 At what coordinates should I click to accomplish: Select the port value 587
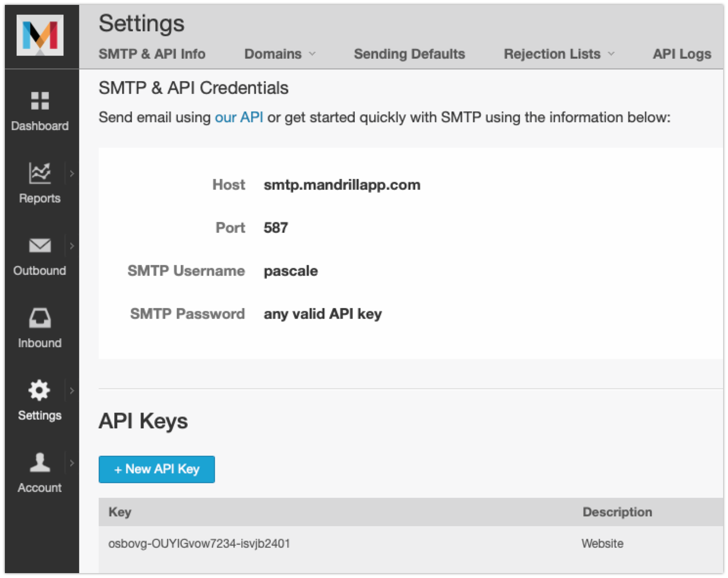[x=276, y=228]
